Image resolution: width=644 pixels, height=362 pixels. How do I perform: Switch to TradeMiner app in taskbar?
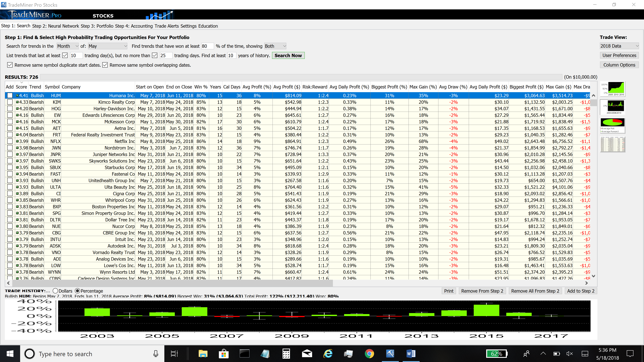[x=390, y=354]
